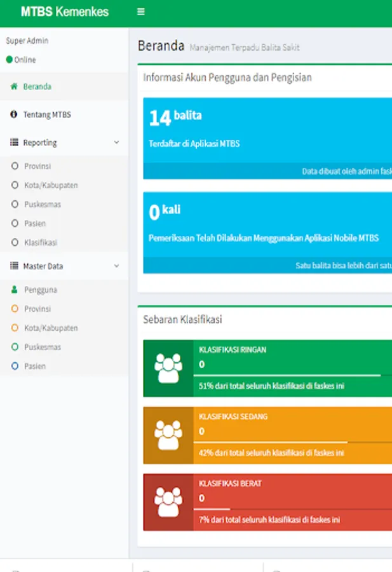Click the green home icon beside Beranda

point(14,86)
